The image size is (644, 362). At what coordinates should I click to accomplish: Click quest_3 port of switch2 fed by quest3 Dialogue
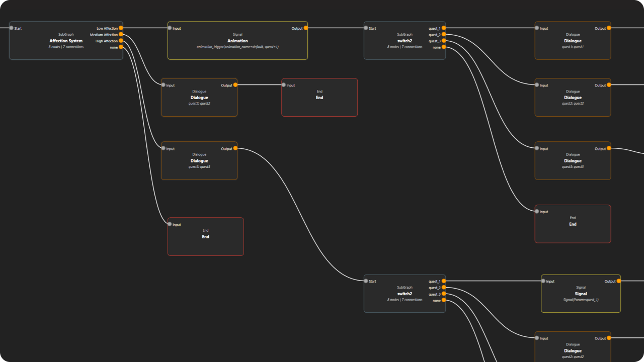pyautogui.click(x=444, y=294)
